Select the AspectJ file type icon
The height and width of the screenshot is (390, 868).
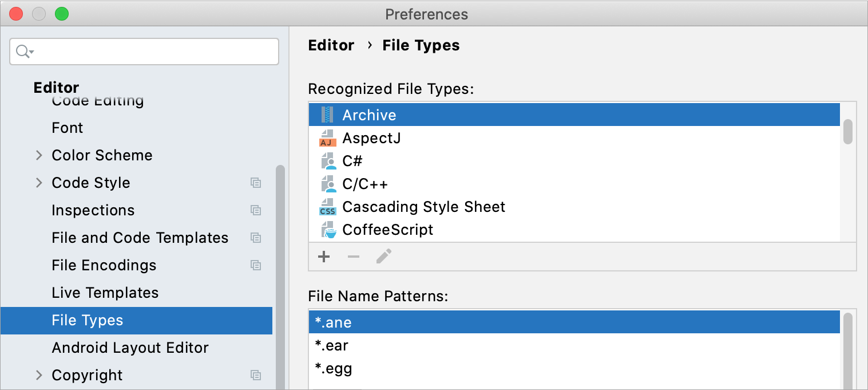click(327, 137)
